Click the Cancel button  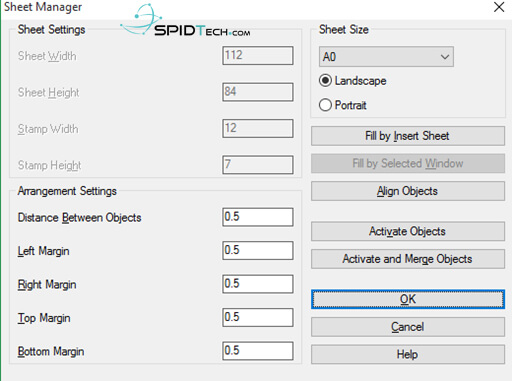(408, 327)
